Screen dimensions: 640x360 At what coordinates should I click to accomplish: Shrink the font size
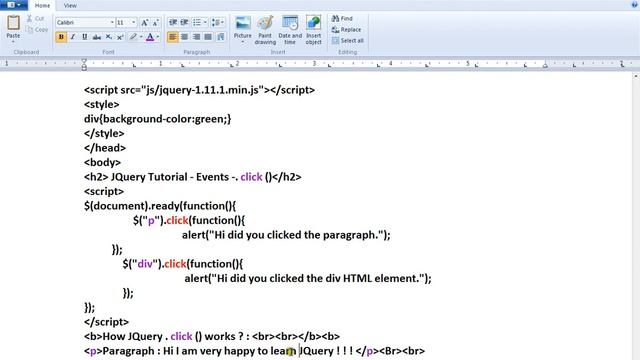(156, 23)
